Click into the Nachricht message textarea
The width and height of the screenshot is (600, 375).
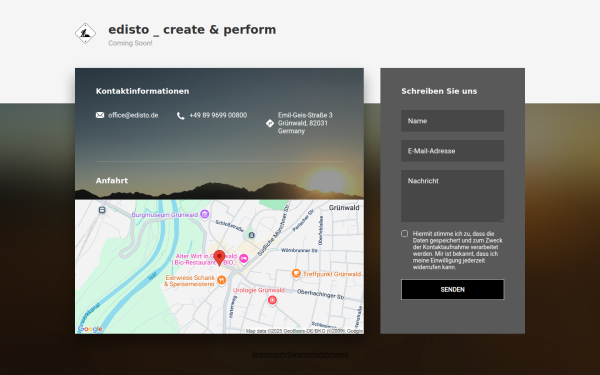453,196
